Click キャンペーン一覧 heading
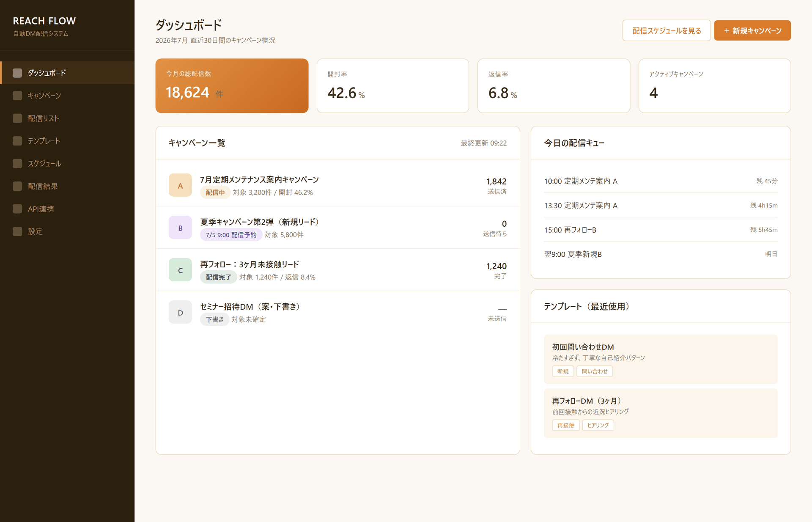812x522 pixels. tap(197, 143)
